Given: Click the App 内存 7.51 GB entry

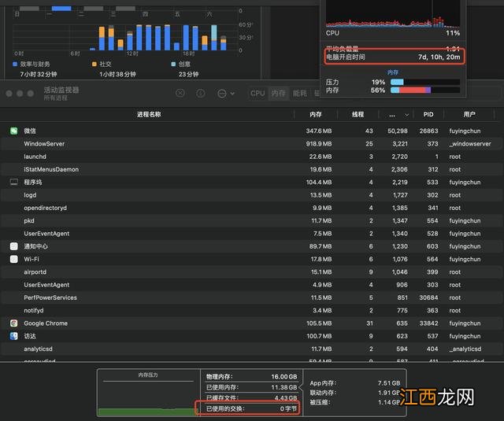Looking at the screenshot, I should [355, 383].
